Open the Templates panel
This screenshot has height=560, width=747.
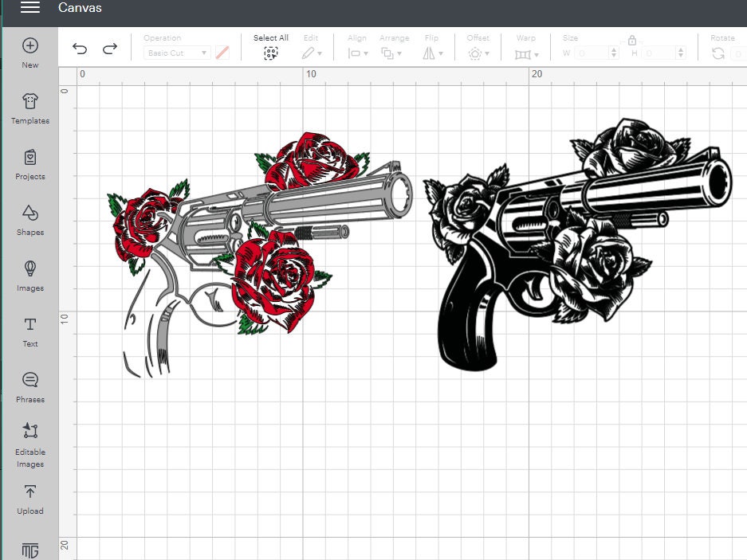tap(30, 109)
